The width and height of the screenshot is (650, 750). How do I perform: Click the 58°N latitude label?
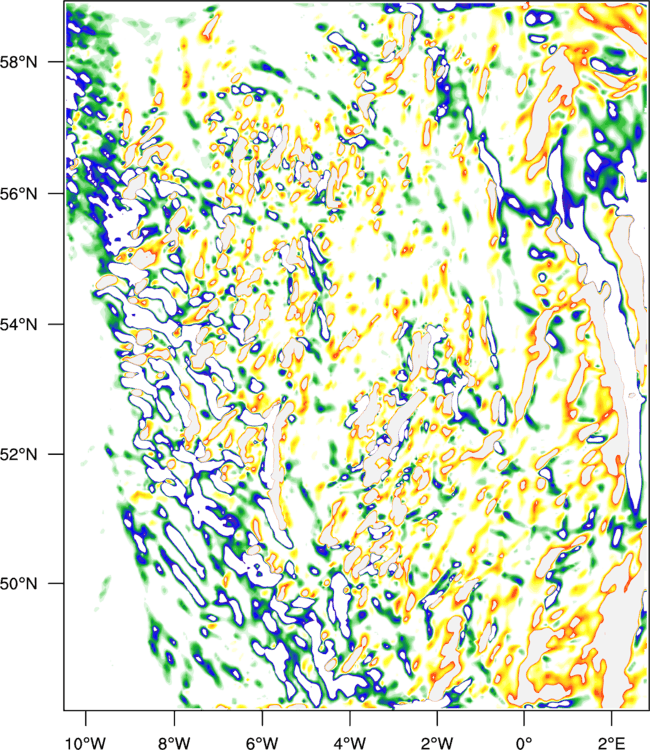point(19,62)
